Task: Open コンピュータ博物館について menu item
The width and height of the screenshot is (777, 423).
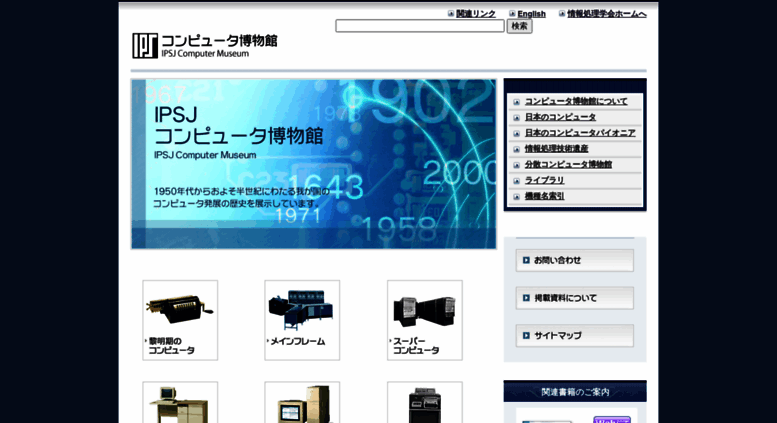Action: click(576, 102)
